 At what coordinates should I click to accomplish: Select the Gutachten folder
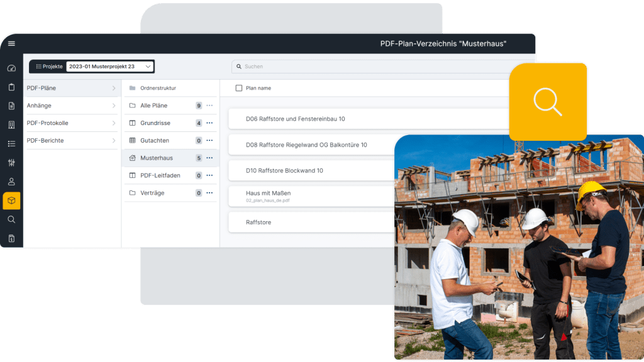[x=155, y=141]
